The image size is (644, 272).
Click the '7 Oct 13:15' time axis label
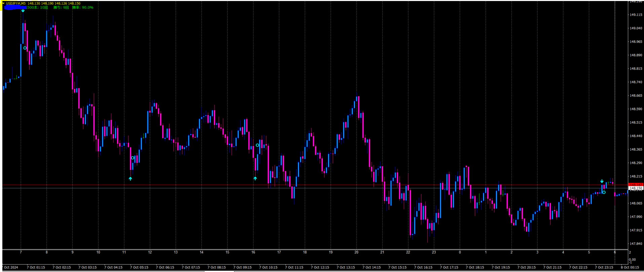[346, 268]
